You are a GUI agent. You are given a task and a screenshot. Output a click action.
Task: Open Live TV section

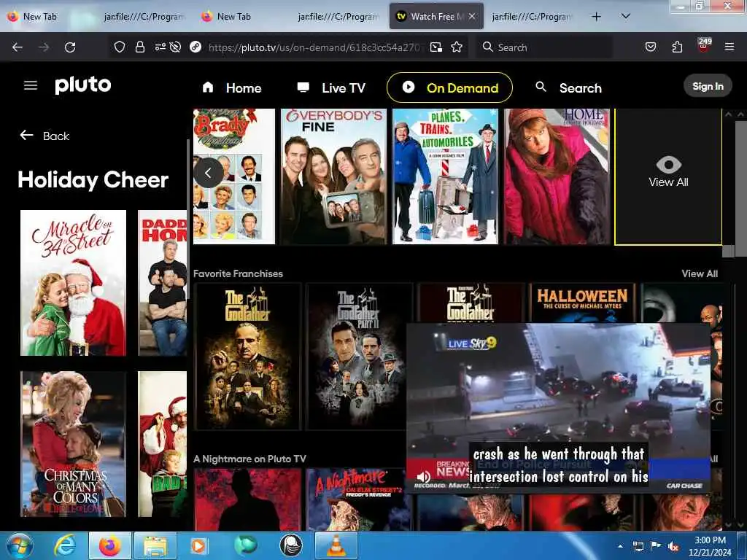tap(331, 88)
